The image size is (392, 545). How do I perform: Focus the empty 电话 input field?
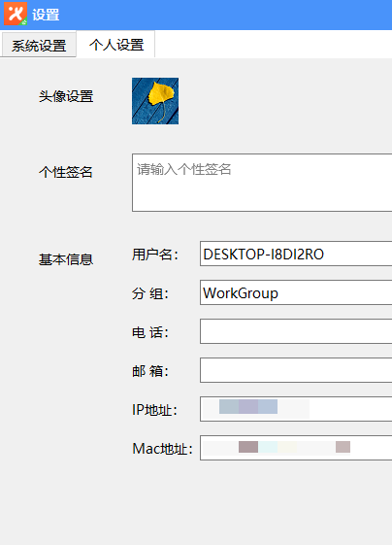[296, 331]
